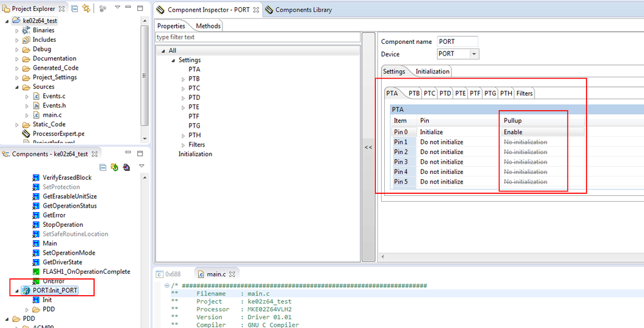Click the generate code icon in Components toolbar
The image size is (644, 328).
click(115, 167)
